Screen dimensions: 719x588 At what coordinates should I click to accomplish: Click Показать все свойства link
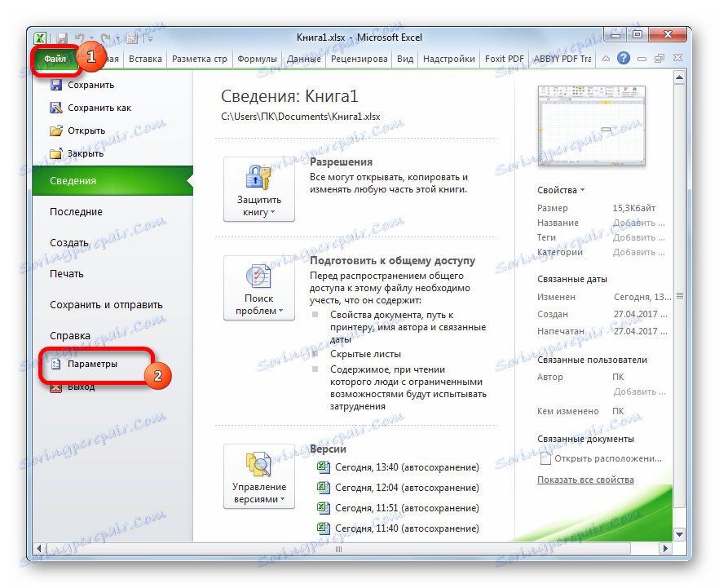pos(585,480)
